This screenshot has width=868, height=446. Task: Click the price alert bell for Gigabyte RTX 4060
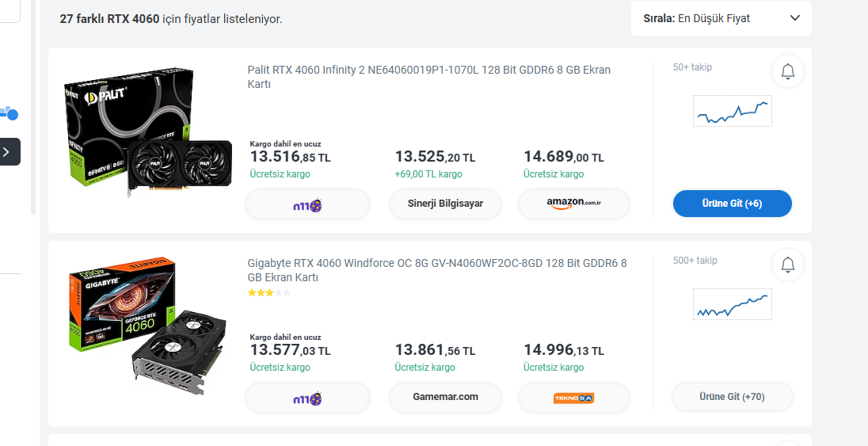(x=787, y=265)
